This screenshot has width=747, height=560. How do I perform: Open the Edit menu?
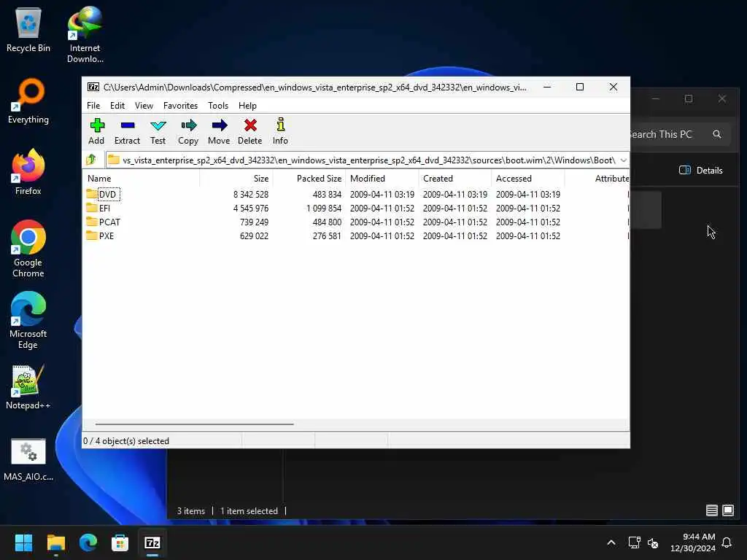point(117,105)
